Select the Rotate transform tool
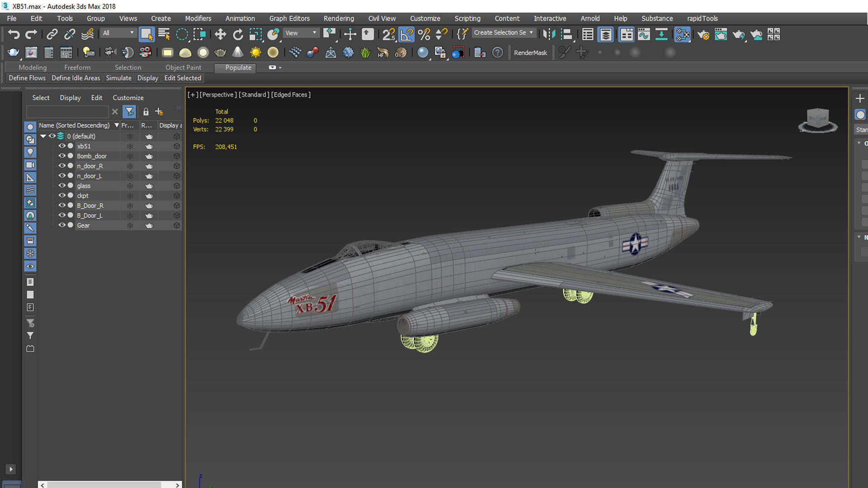Screen dimensions: 868x488 (238, 34)
